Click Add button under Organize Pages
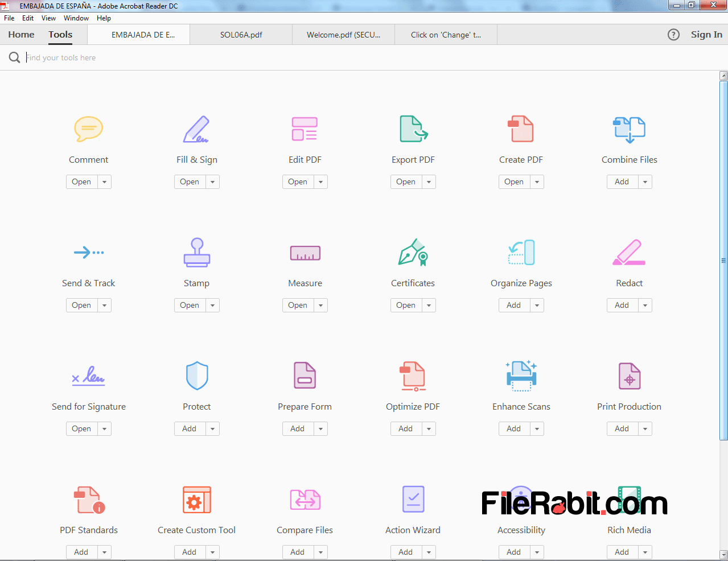The height and width of the screenshot is (561, 728). pyautogui.click(x=514, y=306)
